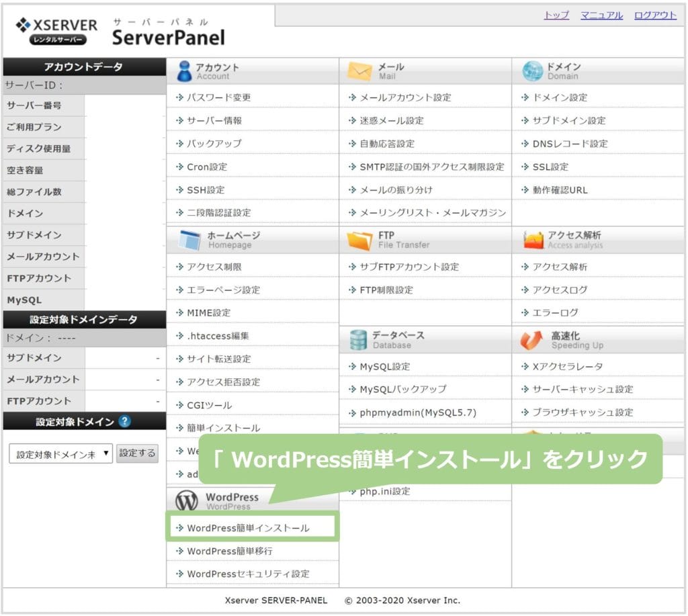Open アクセス拒否設定
Viewport: 688px width, 616px height.
(223, 382)
